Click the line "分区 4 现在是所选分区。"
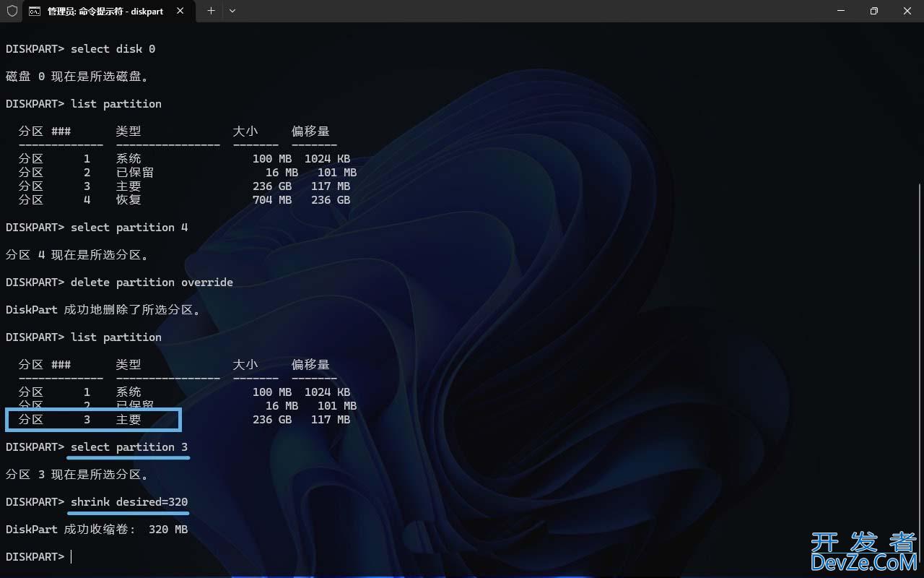Image resolution: width=924 pixels, height=578 pixels. point(77,255)
